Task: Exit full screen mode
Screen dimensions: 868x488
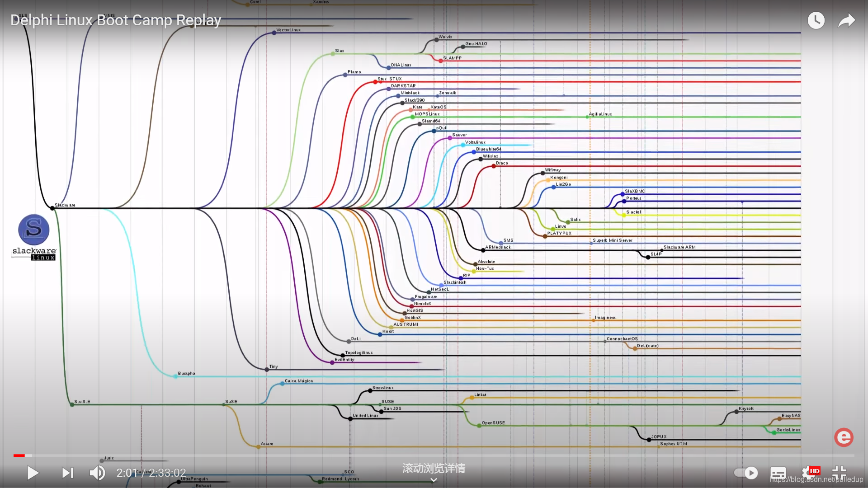Action: click(839, 473)
